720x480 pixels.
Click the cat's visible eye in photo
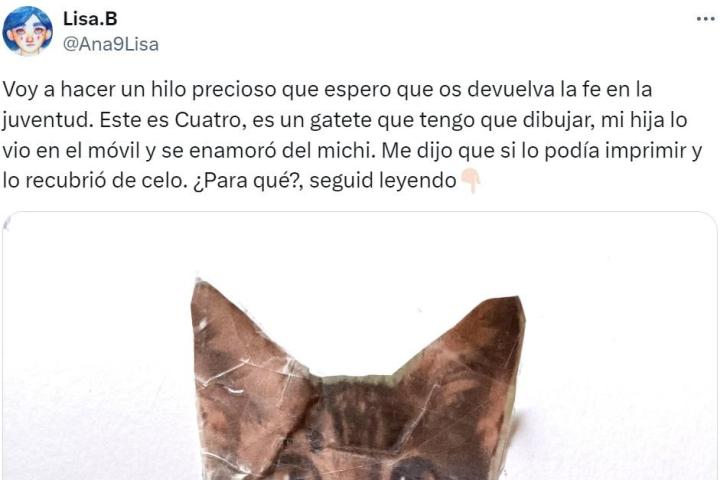tap(416, 469)
